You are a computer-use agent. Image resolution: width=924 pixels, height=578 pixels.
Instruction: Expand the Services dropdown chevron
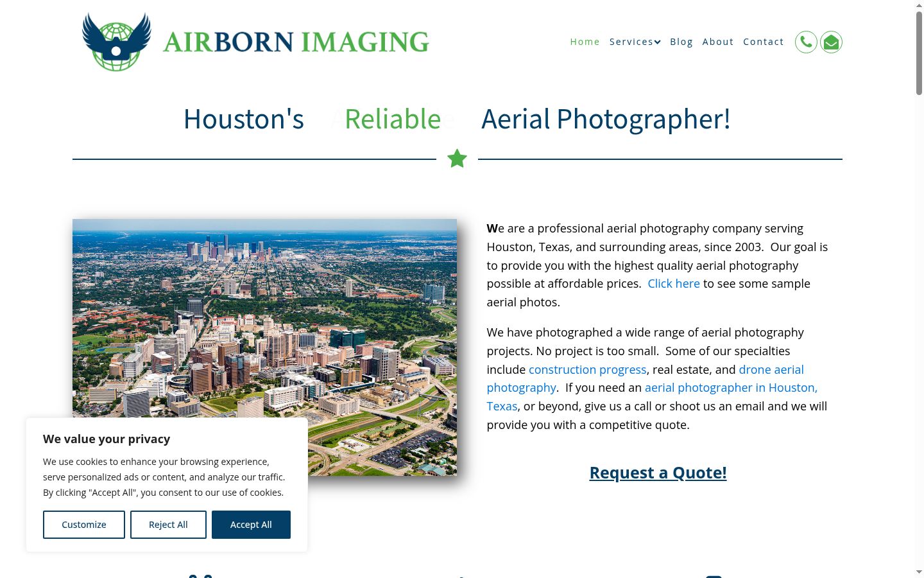click(x=657, y=42)
